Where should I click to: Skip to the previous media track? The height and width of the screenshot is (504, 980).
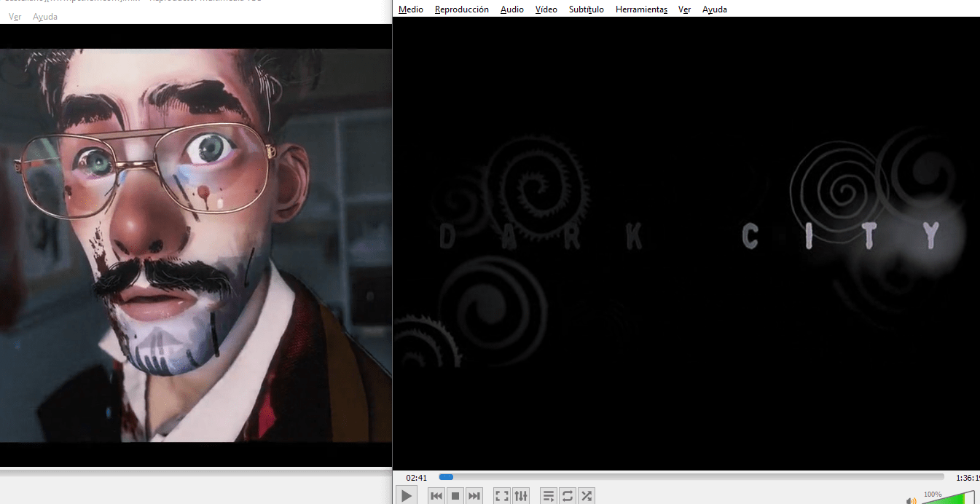pyautogui.click(x=436, y=496)
